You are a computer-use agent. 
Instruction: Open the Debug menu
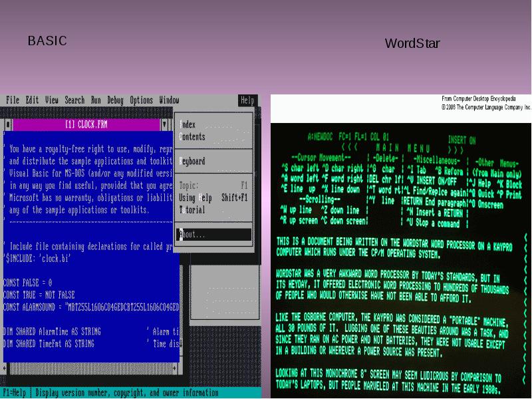point(115,100)
